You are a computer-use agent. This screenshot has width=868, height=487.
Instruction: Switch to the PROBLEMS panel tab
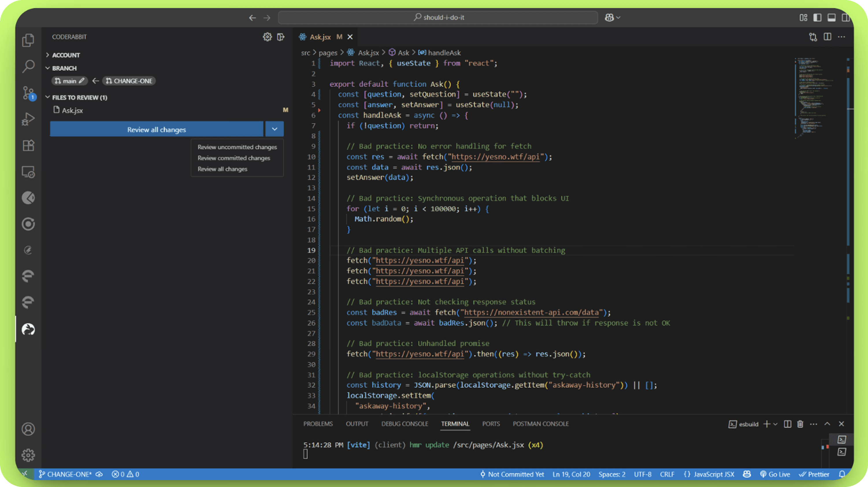point(318,424)
